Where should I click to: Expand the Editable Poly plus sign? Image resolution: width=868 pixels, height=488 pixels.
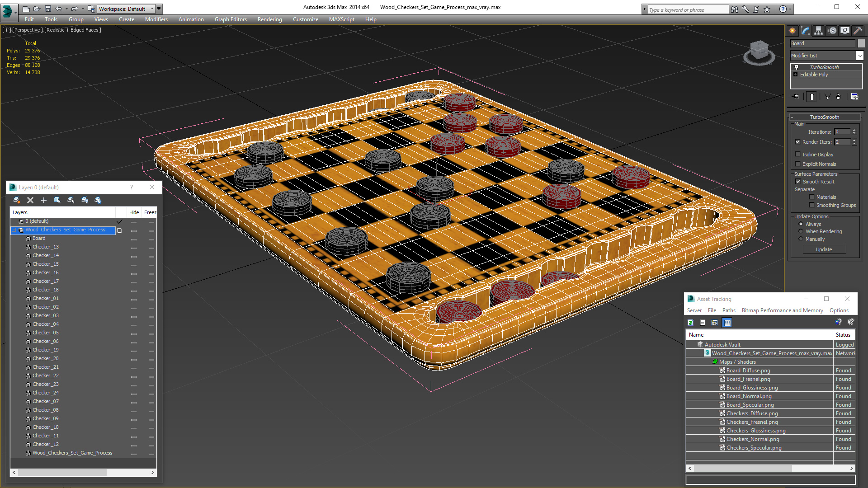click(x=796, y=75)
